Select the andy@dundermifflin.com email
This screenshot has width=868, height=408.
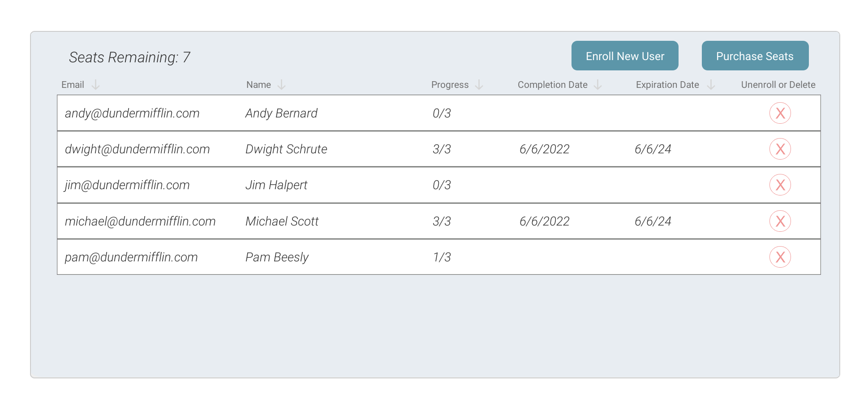pos(132,113)
